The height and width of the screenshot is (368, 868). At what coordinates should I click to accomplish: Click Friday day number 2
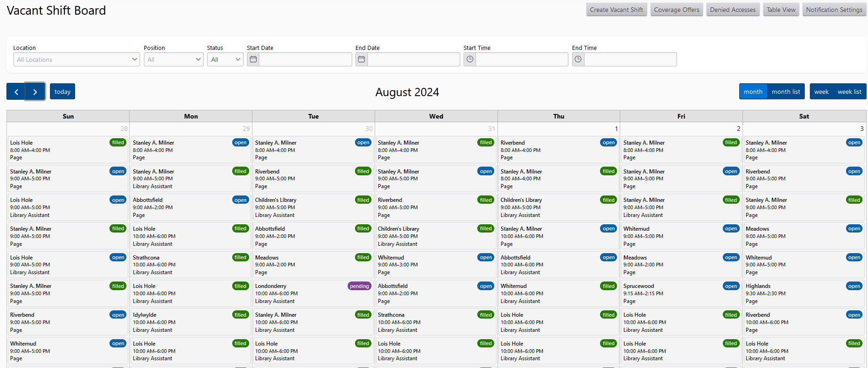click(739, 129)
